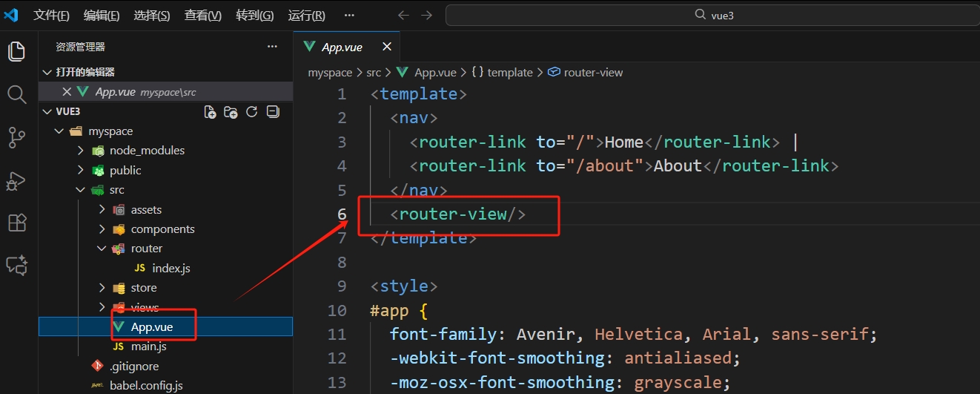
Task: Open the Source Control view
Action: 16,137
